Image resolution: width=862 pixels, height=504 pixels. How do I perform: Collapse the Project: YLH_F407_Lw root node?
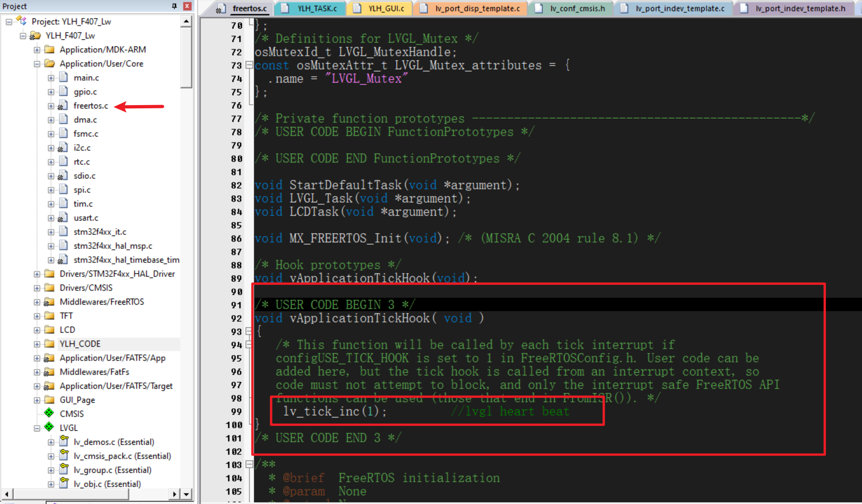coord(9,21)
